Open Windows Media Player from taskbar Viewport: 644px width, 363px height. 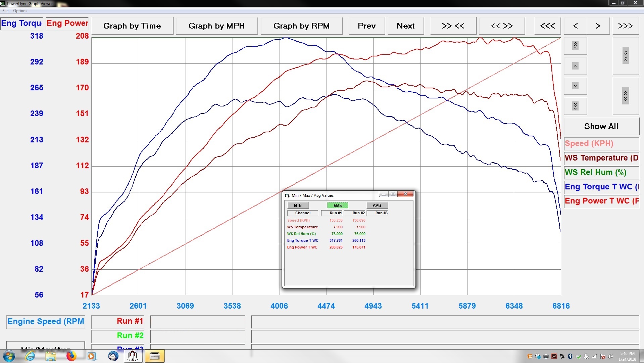pos(92,356)
